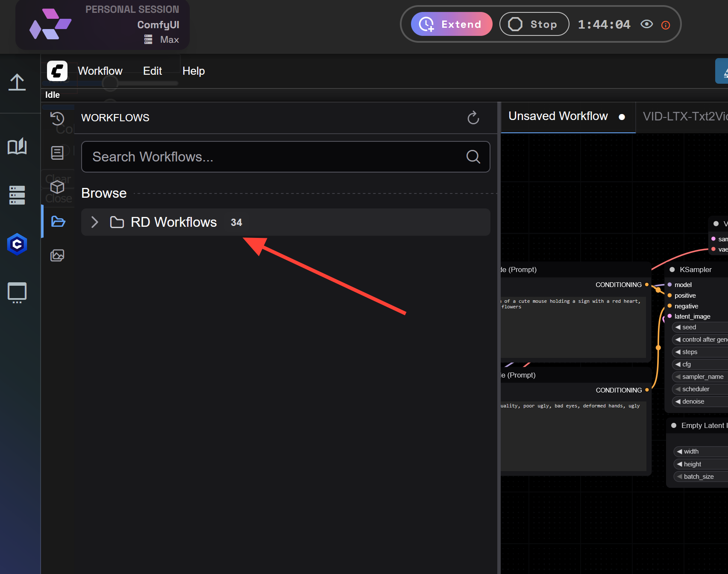Click the orange info indicator
The height and width of the screenshot is (574, 728).
point(665,25)
